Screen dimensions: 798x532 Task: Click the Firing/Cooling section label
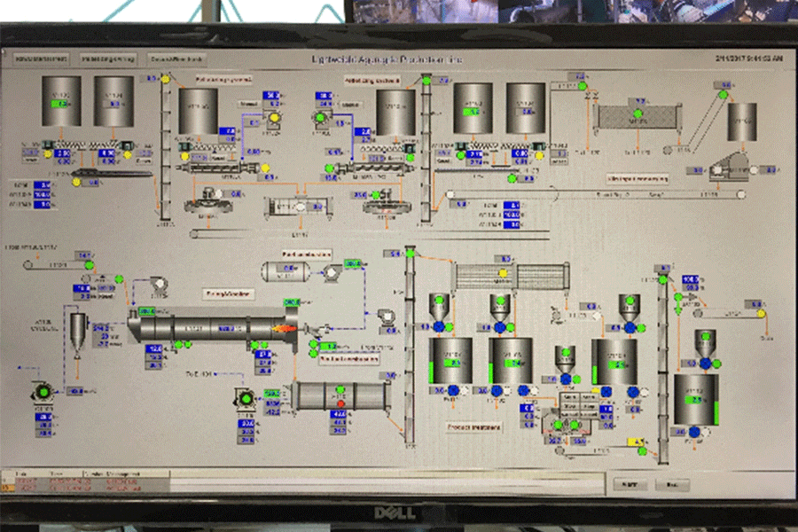[229, 294]
